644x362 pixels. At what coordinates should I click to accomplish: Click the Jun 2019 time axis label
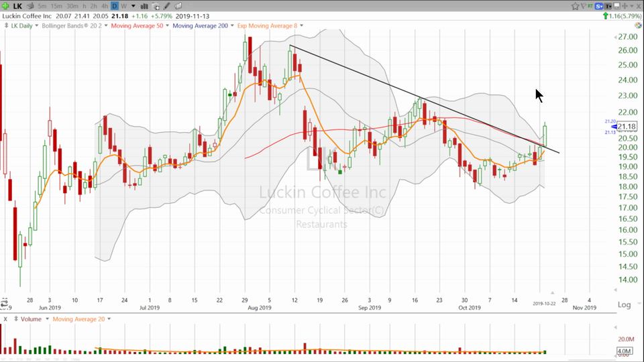coord(50,308)
